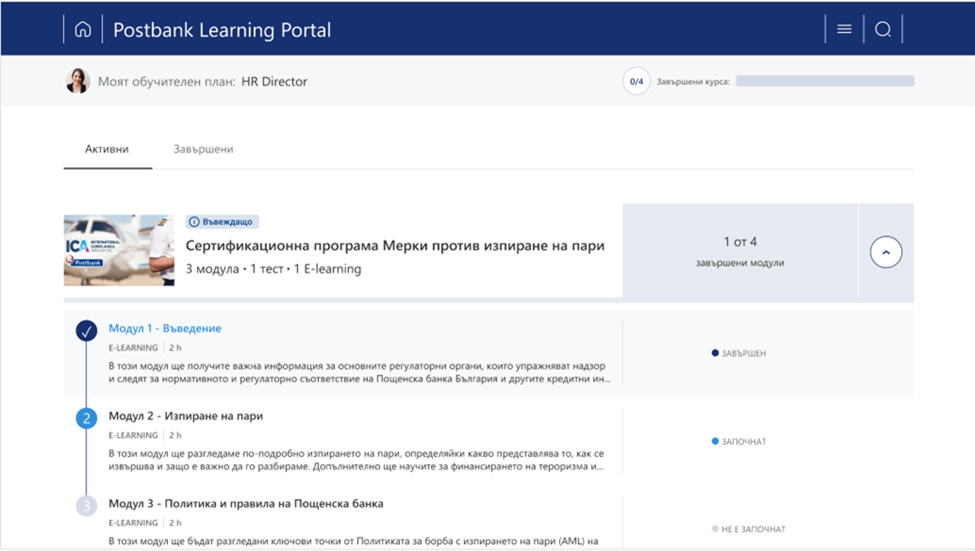Open the Postbank Learning Portal title link
Viewport: 975px width, 551px height.
[222, 30]
